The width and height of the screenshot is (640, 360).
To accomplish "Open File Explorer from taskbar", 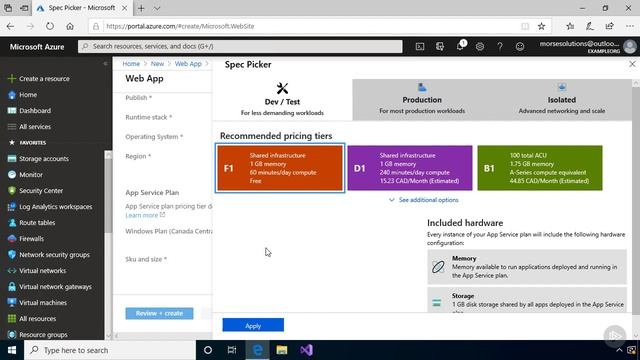I will [x=282, y=350].
